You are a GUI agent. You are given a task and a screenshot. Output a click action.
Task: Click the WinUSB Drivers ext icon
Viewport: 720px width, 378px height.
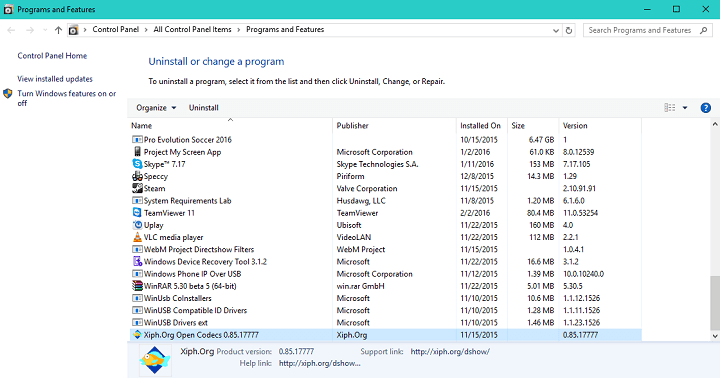(137, 322)
